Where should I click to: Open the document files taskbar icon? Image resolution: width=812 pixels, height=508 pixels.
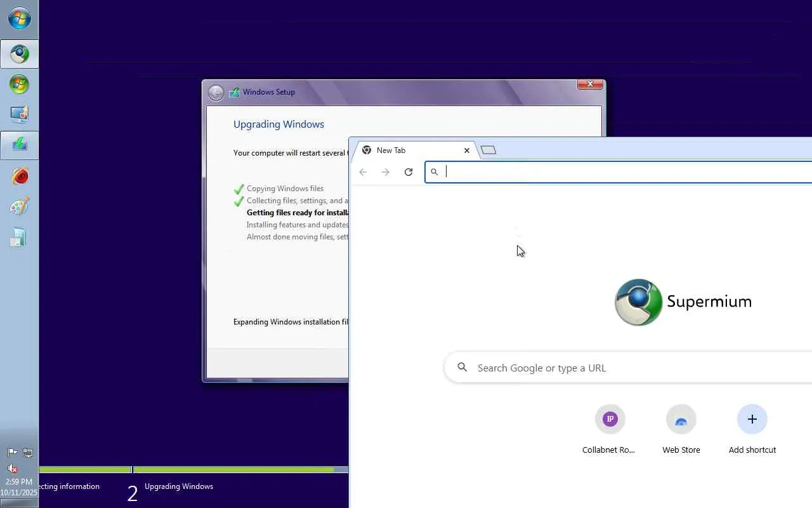tap(19, 237)
